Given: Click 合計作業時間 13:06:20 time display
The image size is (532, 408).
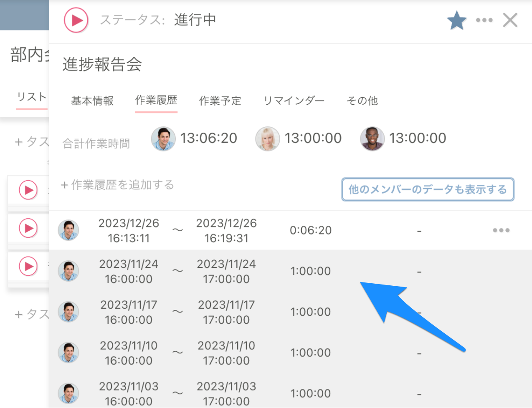Looking at the screenshot, I should click(209, 138).
